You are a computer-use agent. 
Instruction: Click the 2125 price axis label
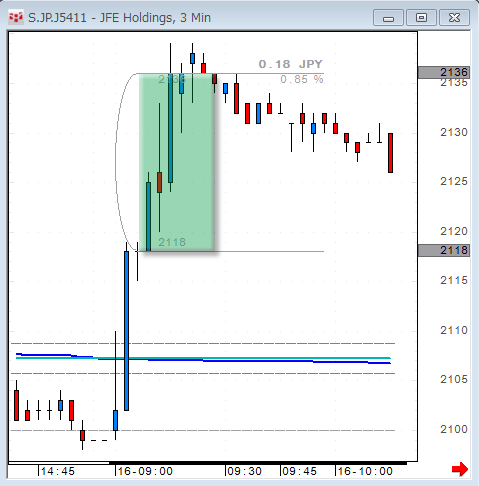coord(454,181)
